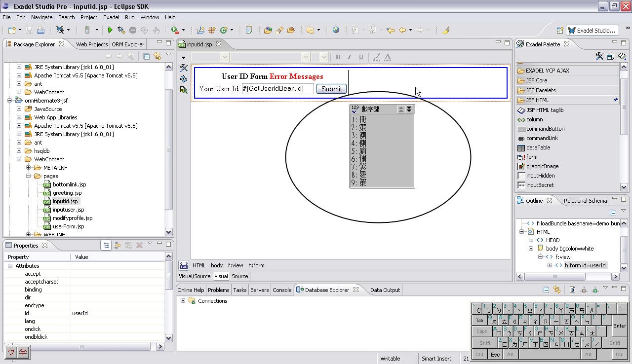
Task: Click the dataTable icon in palette
Action: pyautogui.click(x=521, y=147)
